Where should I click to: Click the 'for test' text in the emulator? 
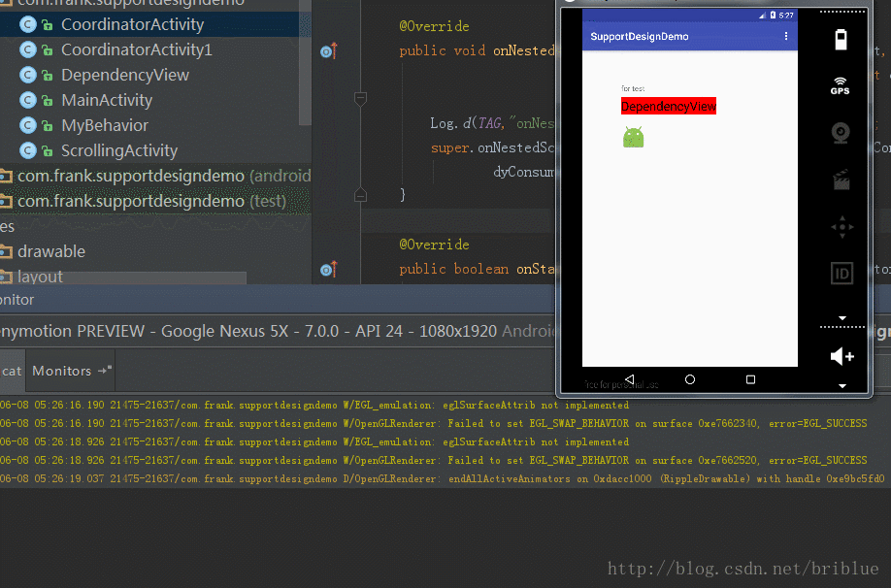click(633, 88)
